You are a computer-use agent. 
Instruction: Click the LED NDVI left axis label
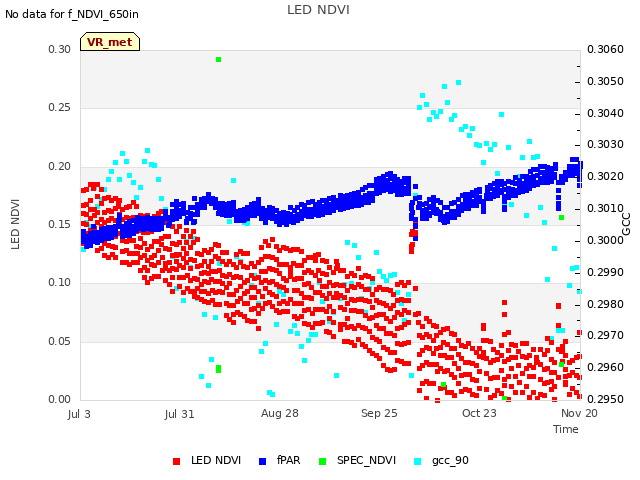pyautogui.click(x=16, y=224)
